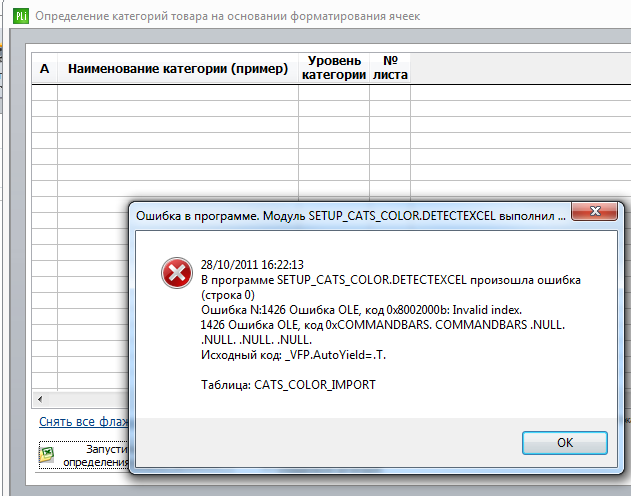Image resolution: width=631 pixels, height=496 pixels.
Task: Click the "A" column header
Action: (x=44, y=68)
